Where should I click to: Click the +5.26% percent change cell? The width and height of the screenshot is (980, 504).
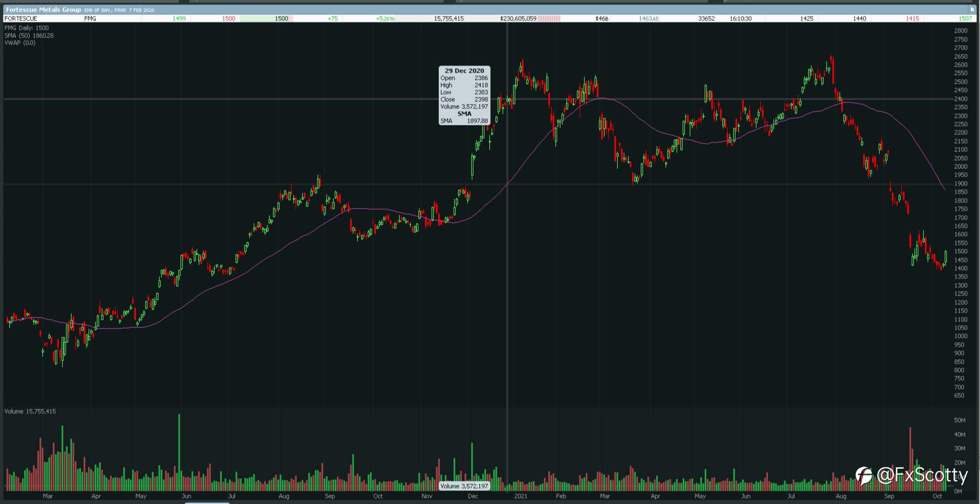pos(385,19)
